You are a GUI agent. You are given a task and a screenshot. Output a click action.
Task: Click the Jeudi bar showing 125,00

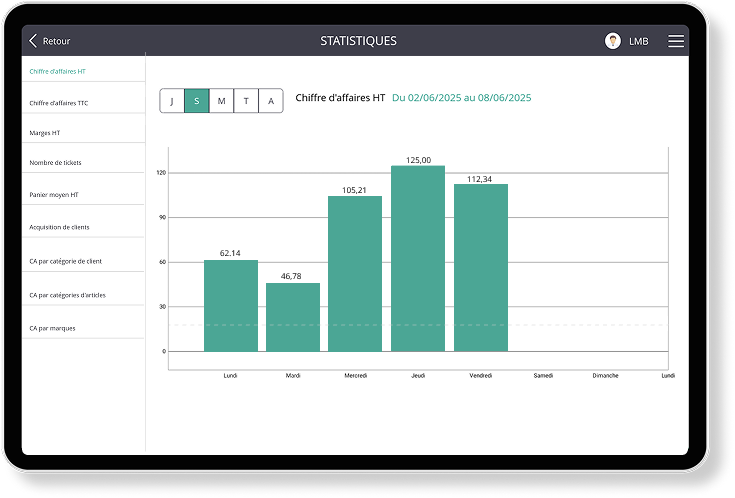pyautogui.click(x=418, y=258)
